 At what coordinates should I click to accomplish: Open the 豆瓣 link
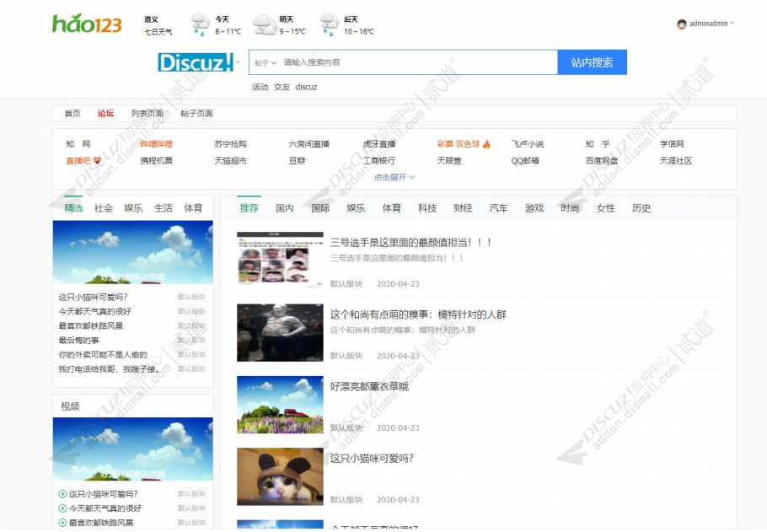coord(297,160)
